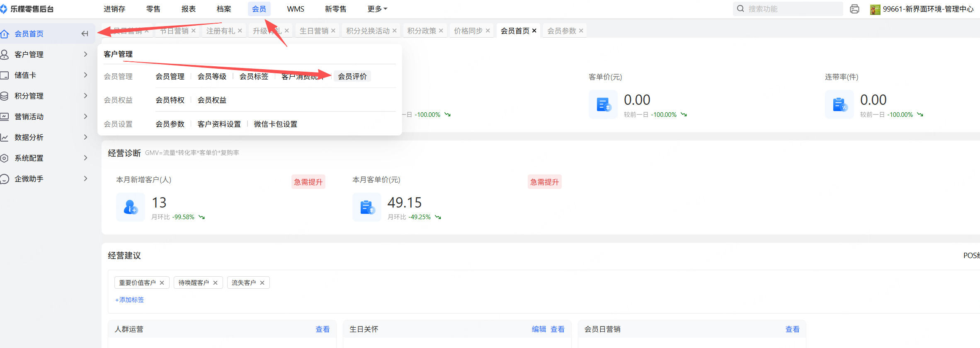Click the 乐檬零售后台 logo
980x348 pixels.
point(27,9)
